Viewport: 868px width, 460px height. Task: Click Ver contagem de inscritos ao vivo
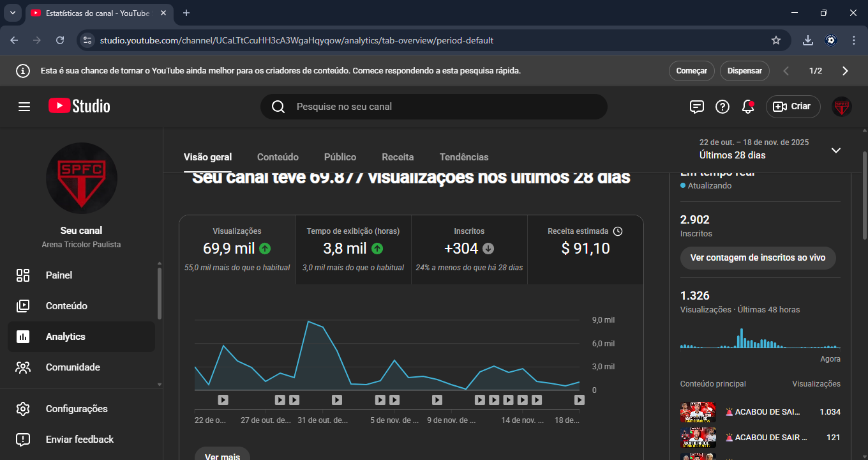(x=758, y=257)
